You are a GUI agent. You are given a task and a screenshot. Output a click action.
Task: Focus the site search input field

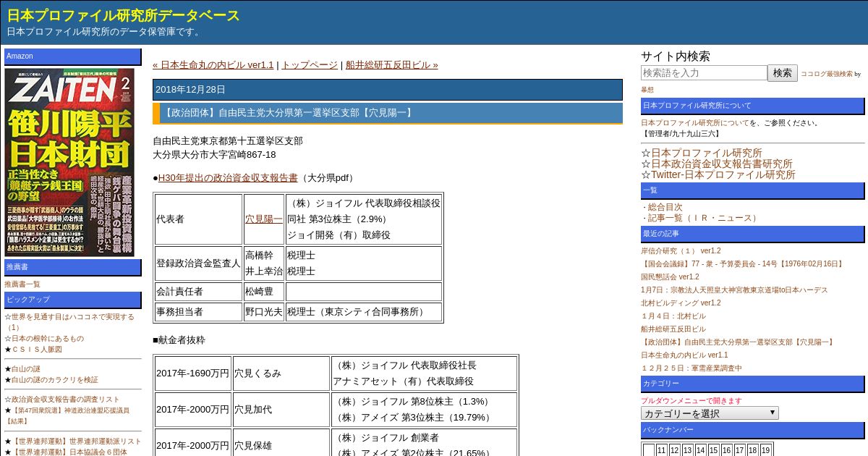tap(704, 72)
